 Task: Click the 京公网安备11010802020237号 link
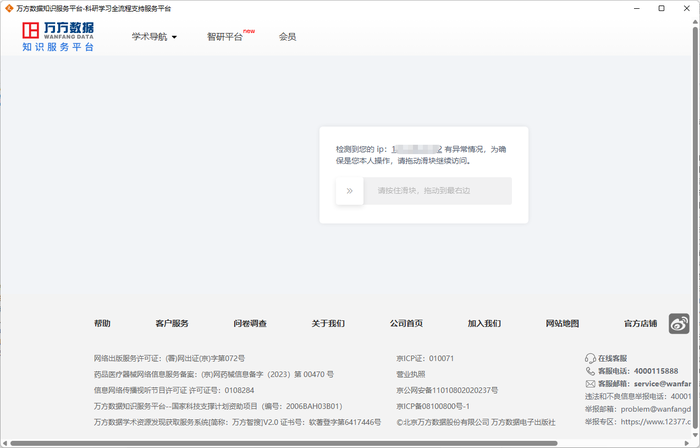tap(447, 390)
